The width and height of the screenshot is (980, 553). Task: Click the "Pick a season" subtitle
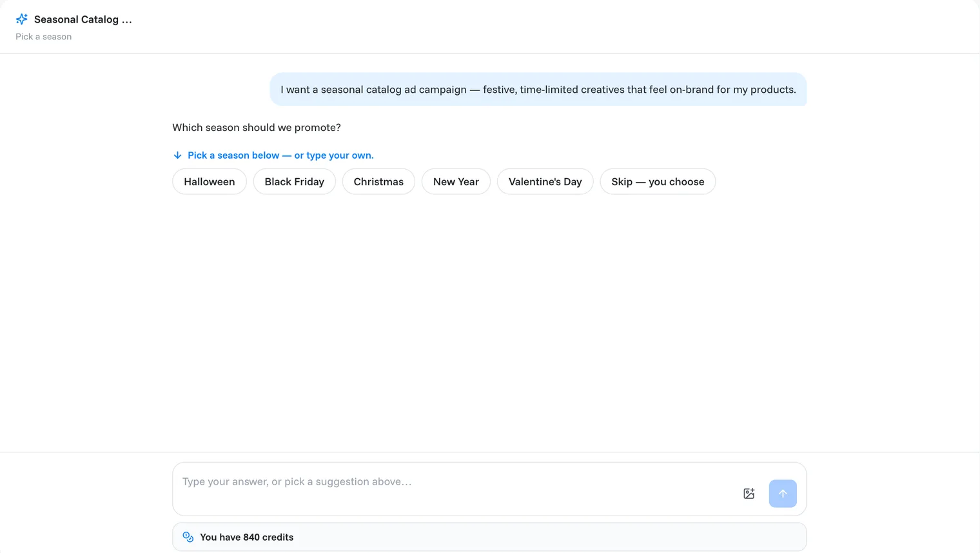click(44, 37)
